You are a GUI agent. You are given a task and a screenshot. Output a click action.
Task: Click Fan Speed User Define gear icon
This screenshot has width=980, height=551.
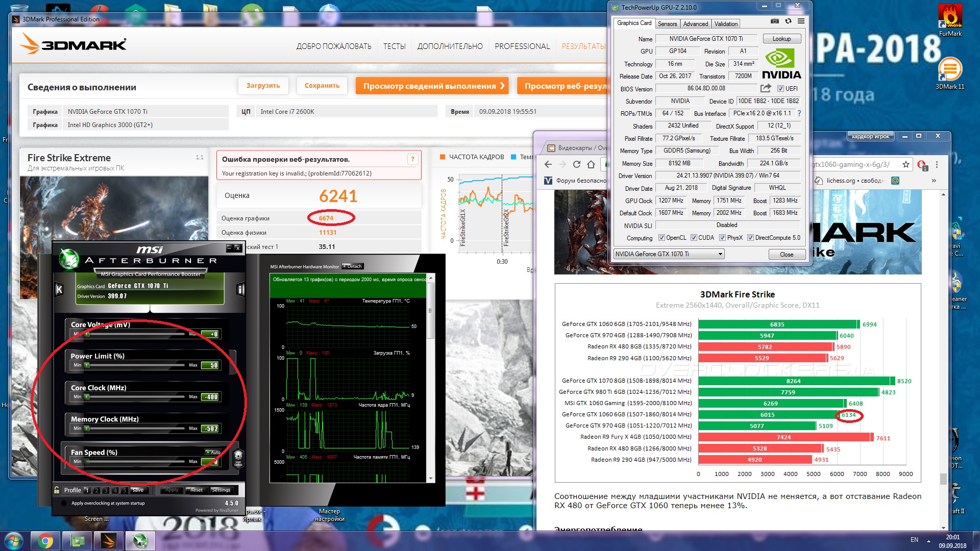[x=238, y=457]
